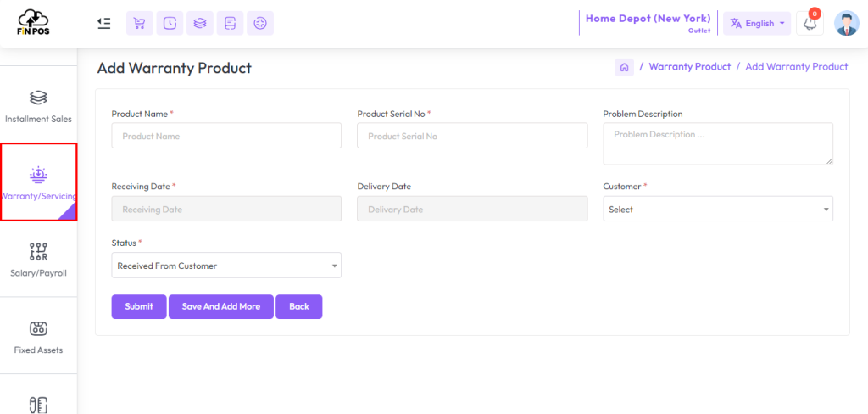
Task: Select Salary/Payroll from sidebar menu
Action: pos(38,260)
